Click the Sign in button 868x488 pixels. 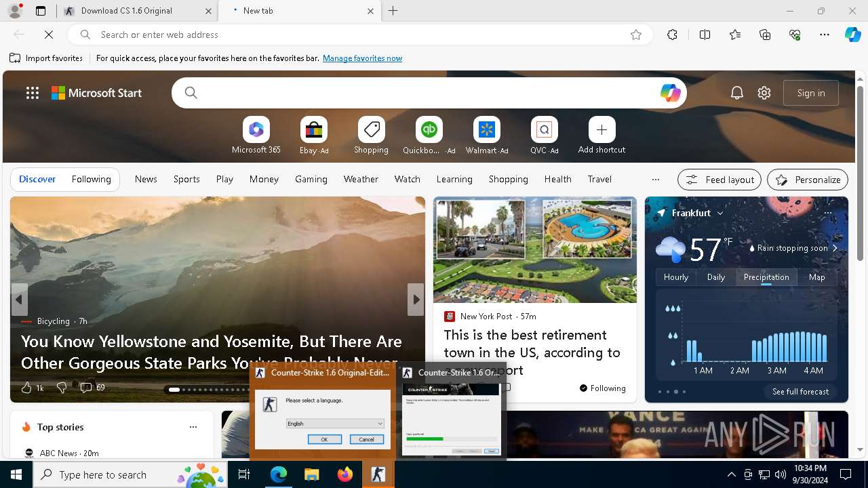811,93
